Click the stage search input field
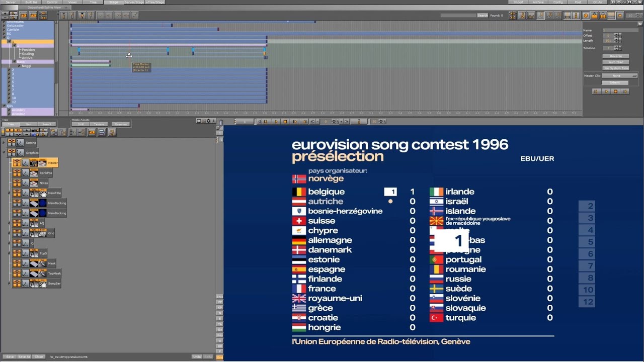The height and width of the screenshot is (362, 644). [x=458, y=16]
